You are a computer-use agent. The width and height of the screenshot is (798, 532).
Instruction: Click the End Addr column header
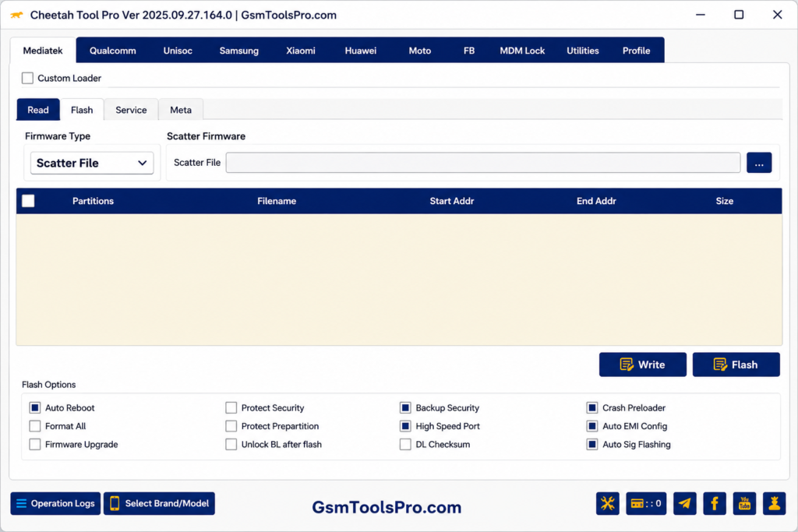point(596,201)
